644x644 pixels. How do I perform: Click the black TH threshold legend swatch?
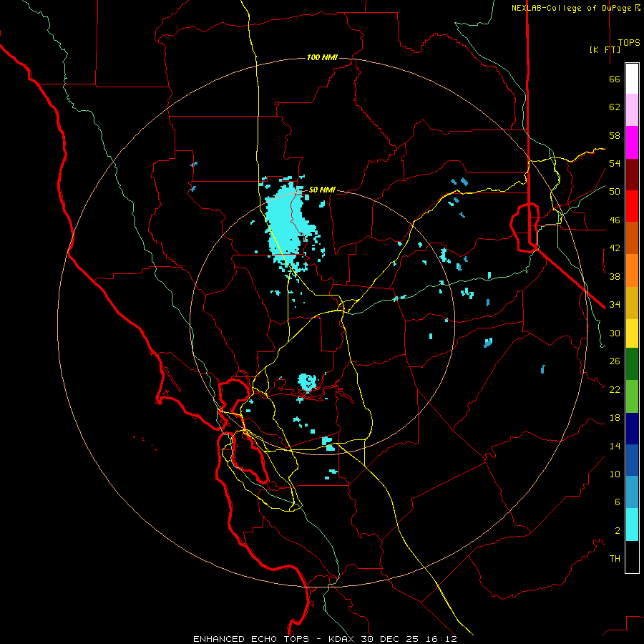point(632,557)
